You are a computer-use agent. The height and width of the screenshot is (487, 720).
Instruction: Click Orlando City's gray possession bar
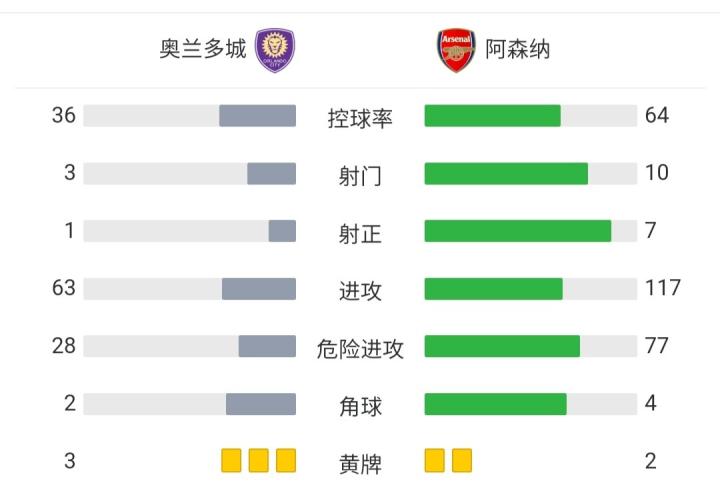[257, 116]
